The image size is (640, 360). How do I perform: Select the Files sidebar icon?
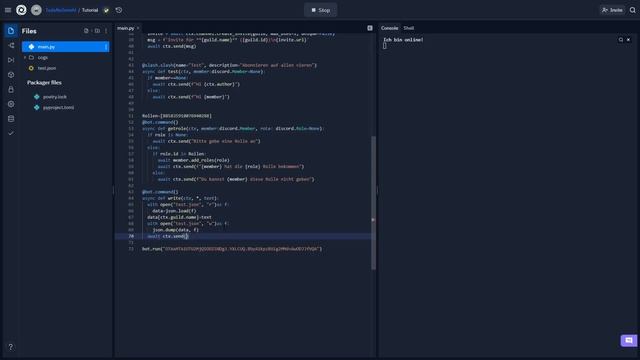coord(11,31)
